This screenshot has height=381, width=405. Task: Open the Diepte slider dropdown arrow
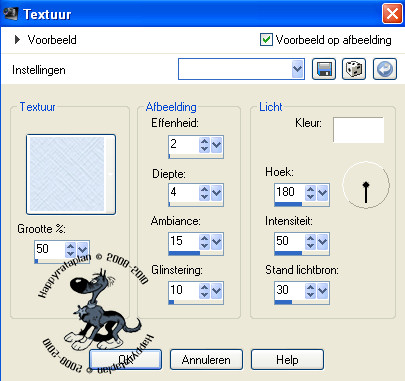pyautogui.click(x=217, y=193)
